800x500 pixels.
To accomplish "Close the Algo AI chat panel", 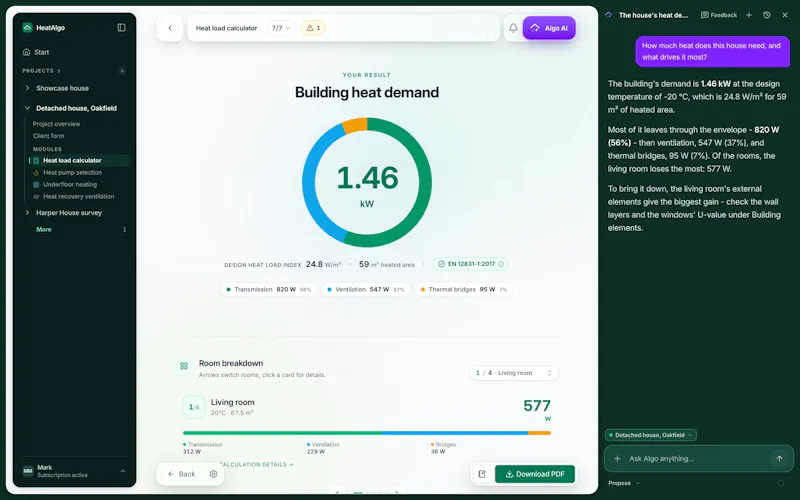I will pos(785,15).
